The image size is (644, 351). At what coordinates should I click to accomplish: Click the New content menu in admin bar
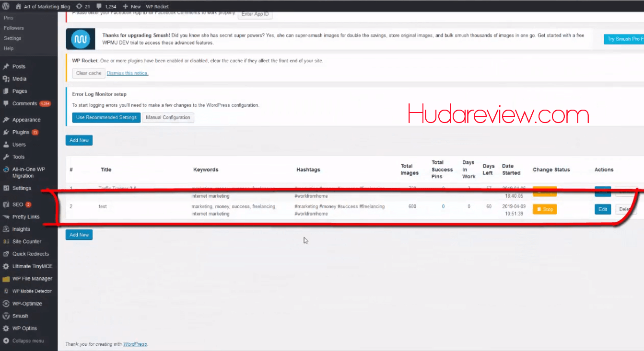(131, 7)
